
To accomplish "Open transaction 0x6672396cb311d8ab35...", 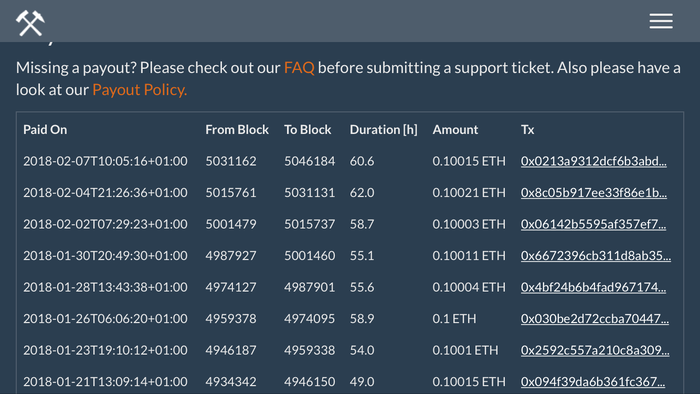I will pos(596,256).
